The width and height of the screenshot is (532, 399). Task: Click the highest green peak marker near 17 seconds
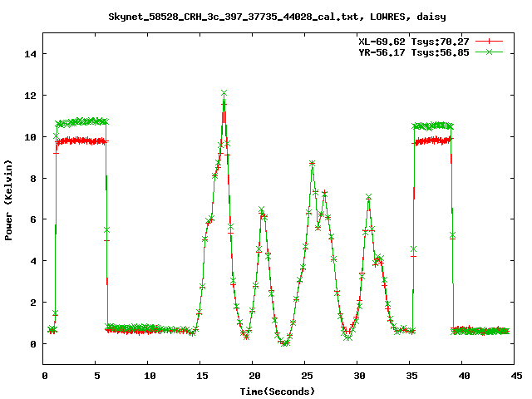[x=224, y=93]
